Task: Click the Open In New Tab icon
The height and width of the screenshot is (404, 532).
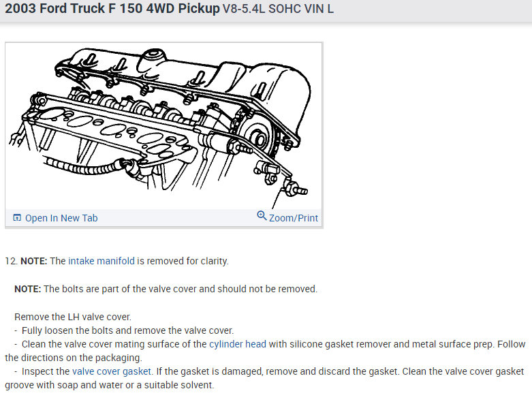Action: [17, 217]
